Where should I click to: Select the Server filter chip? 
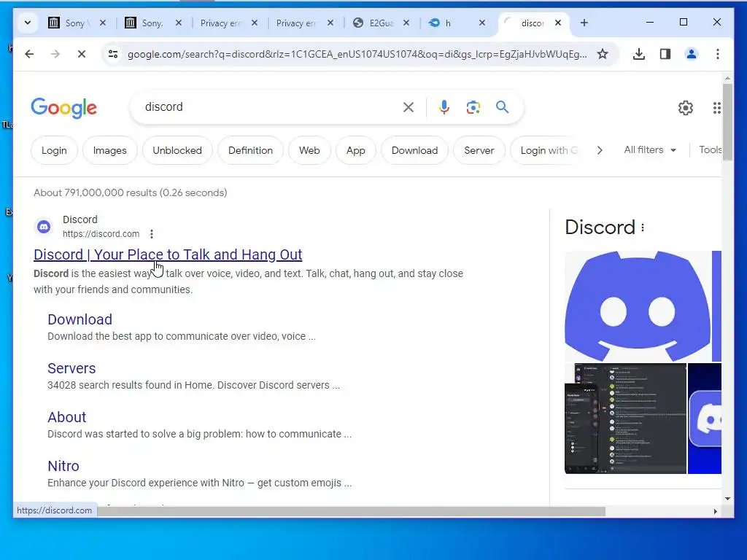click(x=479, y=150)
